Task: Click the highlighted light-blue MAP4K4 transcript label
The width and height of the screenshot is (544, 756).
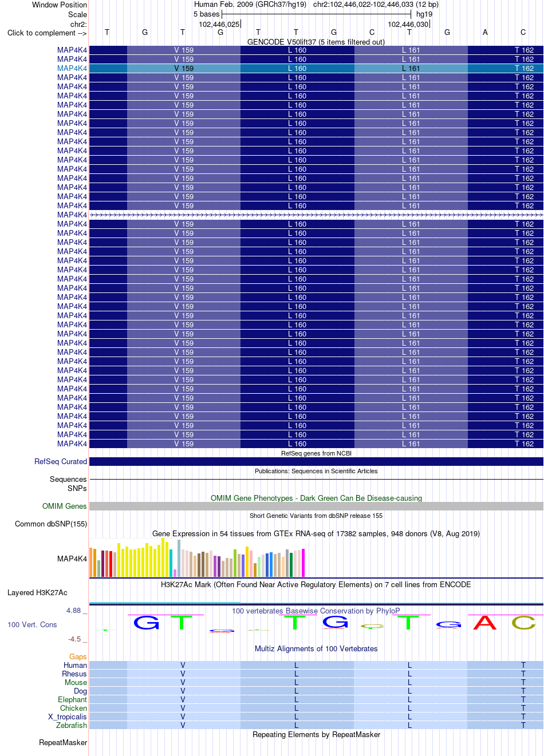Action: [72, 68]
